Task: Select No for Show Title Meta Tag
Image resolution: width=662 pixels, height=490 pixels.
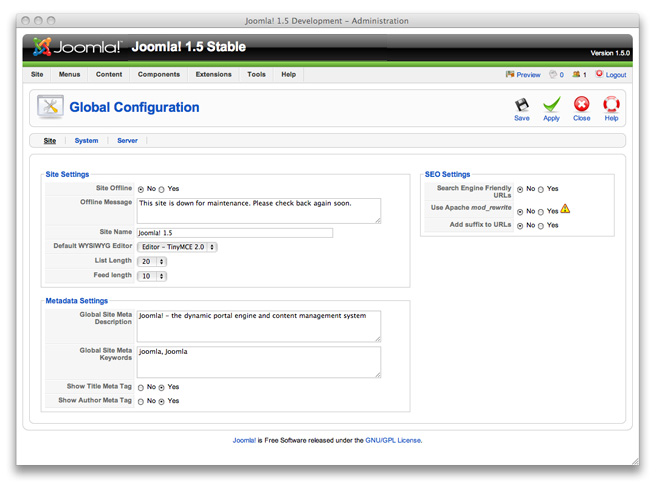Action: [141, 387]
